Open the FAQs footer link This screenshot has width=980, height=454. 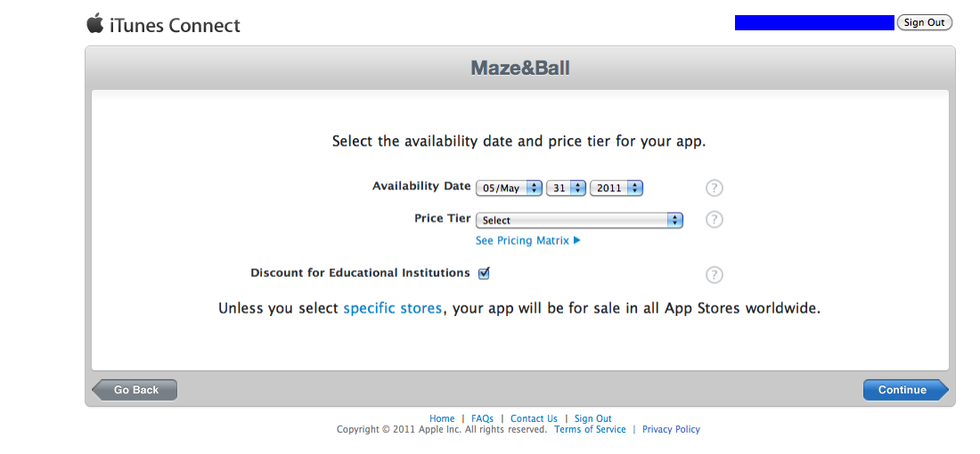482,418
